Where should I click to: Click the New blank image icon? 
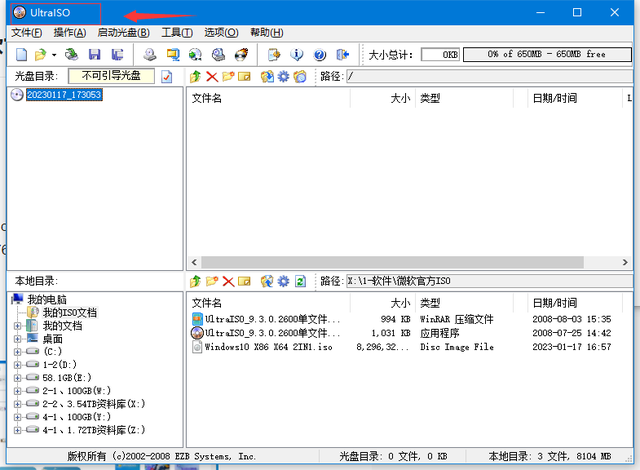point(21,54)
